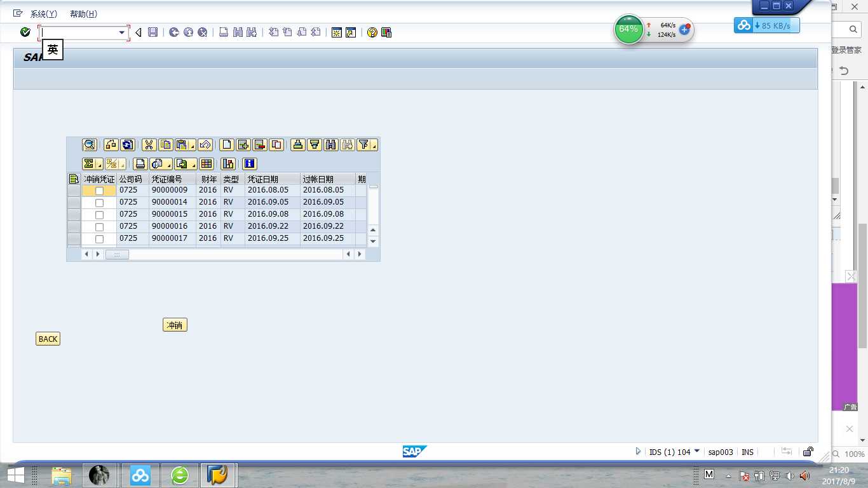Click the Sort ascending icon
Viewport: 868px width, 488px height.
(298, 145)
